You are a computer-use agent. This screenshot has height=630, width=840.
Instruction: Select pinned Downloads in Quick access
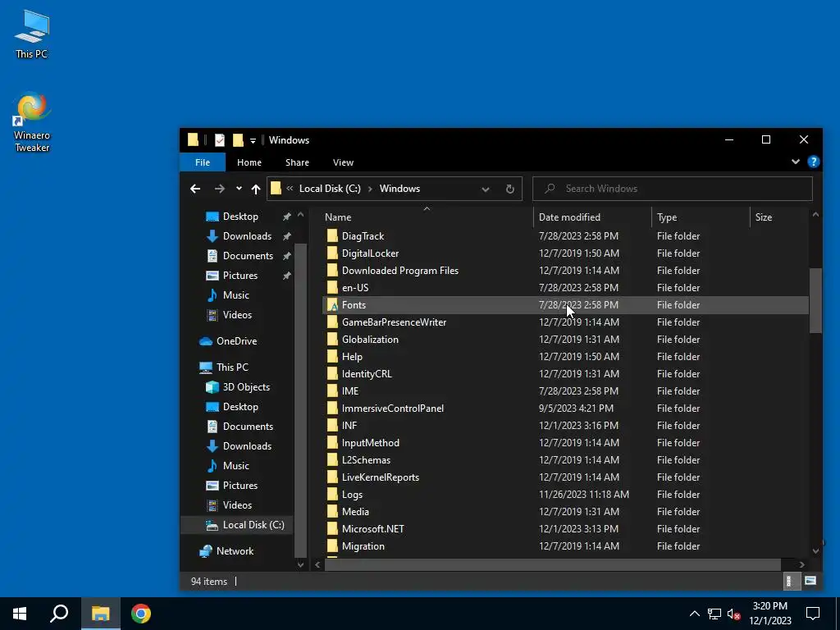[247, 236]
